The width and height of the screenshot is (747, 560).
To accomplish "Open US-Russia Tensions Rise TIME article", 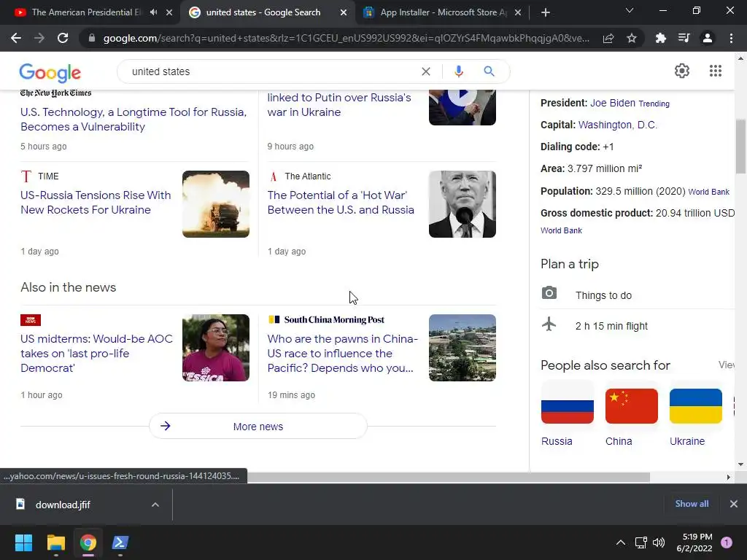I will tap(96, 203).
